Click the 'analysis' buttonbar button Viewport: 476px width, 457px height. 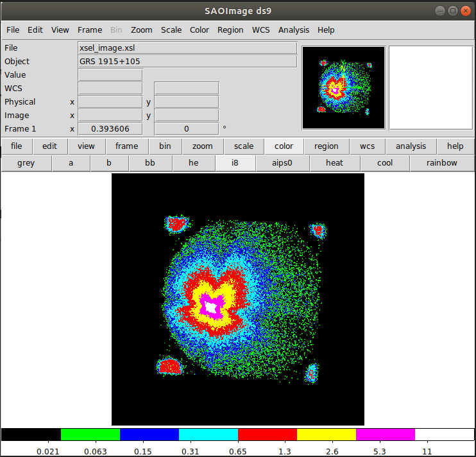pos(411,146)
